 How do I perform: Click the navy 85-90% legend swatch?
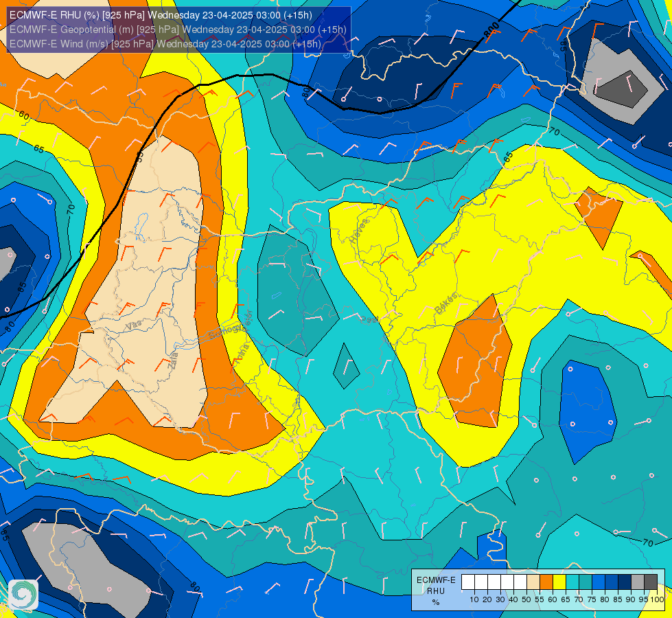625,582
